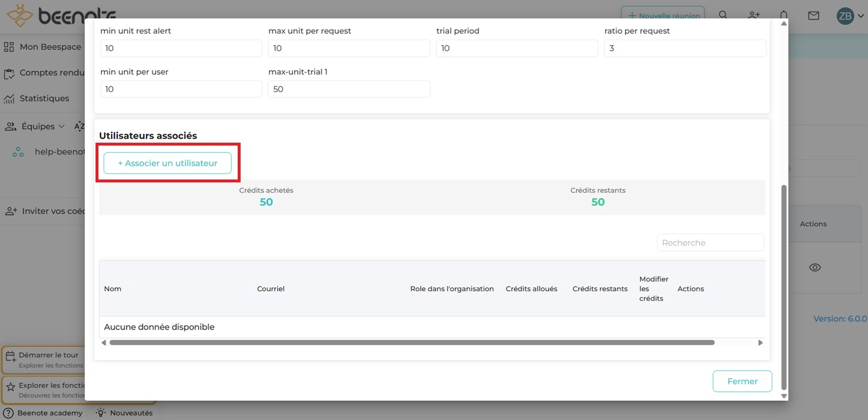Click the trial period input field
868x420 pixels.
coord(517,48)
